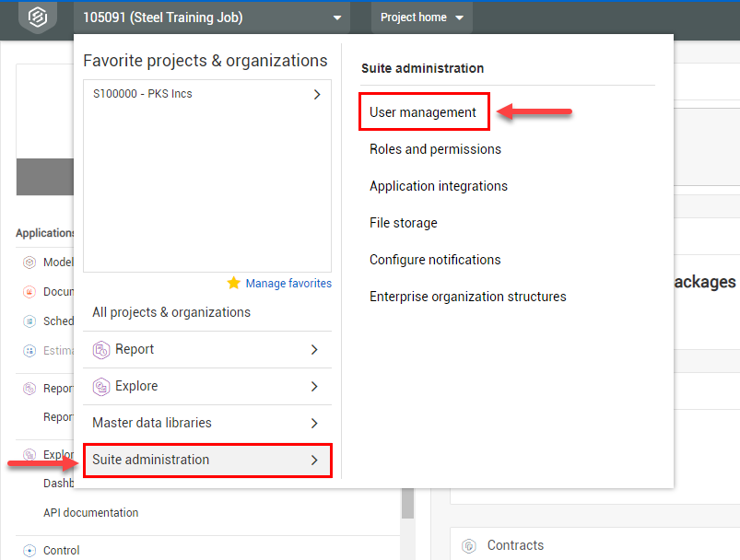Click the Contracts icon
Screen dimensions: 740x560
coord(469,545)
